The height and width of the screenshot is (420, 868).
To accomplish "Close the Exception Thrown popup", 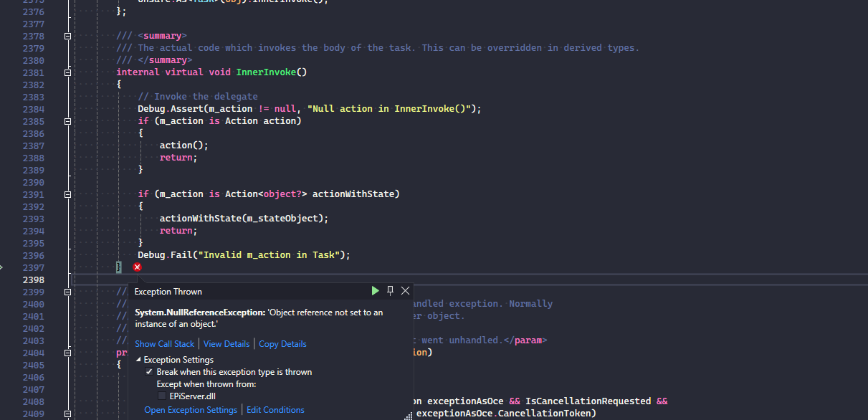I will click(x=405, y=291).
